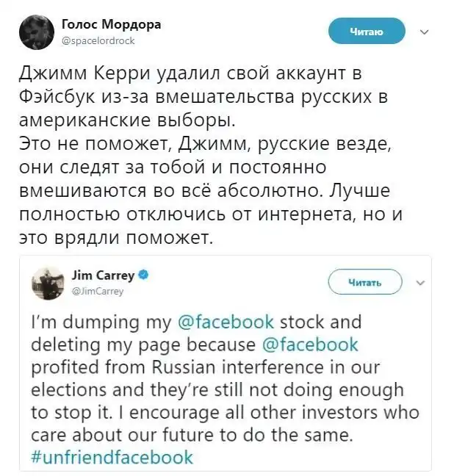Click Jim Carrey's blue verified badge
Viewport: 454px width, 476px height.
click(145, 276)
